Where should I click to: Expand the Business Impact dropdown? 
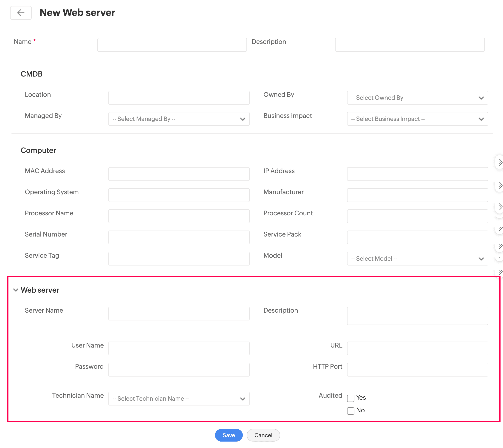pos(417,119)
